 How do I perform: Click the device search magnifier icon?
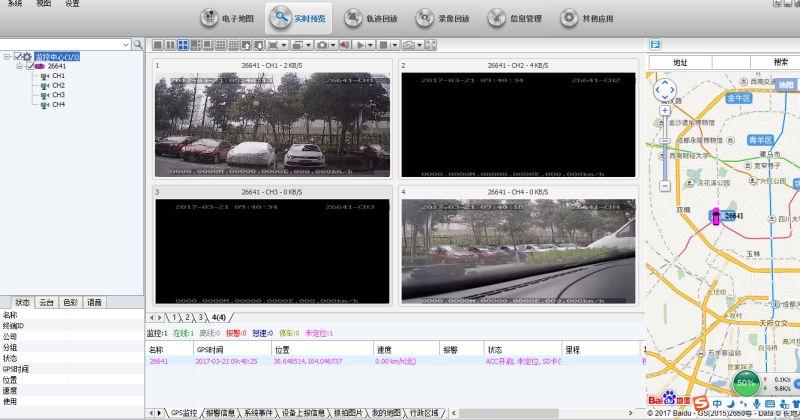(138, 44)
